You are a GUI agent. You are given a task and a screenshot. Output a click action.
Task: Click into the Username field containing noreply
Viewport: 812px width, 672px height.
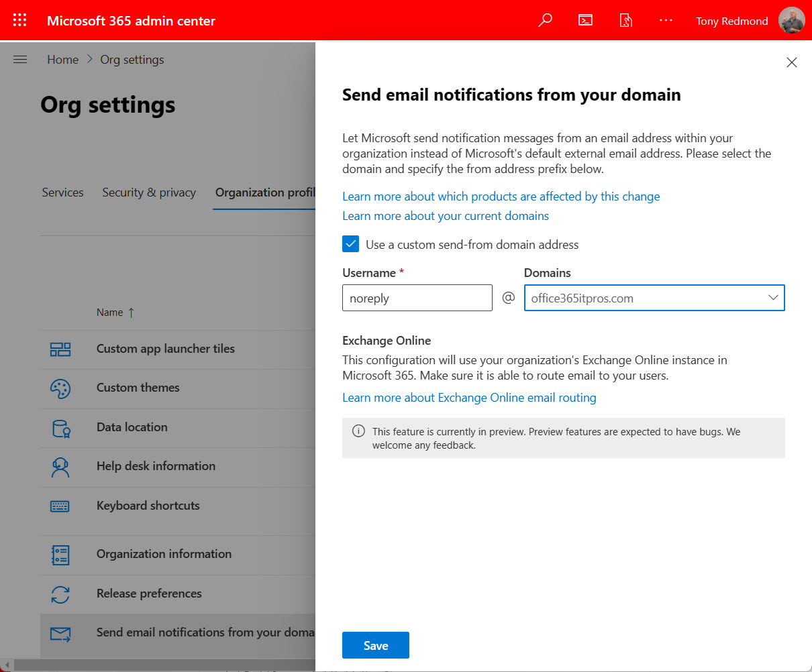(417, 298)
